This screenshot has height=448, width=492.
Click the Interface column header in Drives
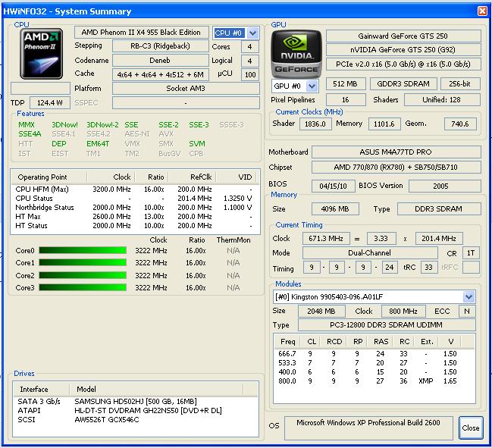42,390
